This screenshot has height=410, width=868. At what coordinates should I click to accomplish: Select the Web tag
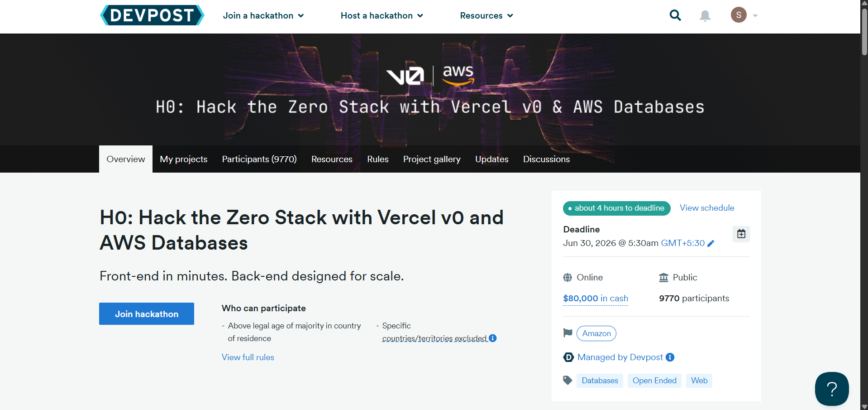click(699, 381)
